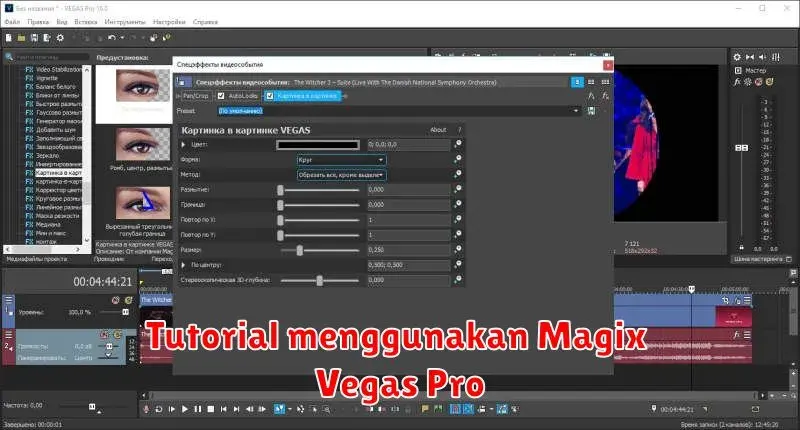Viewport: 800px width, 430px height.
Task: Click animate keyframe icon for Граница row
Action: (x=458, y=205)
